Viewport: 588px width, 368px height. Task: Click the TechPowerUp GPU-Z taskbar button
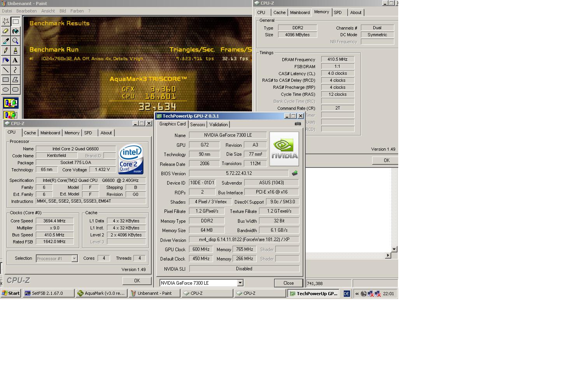(x=313, y=293)
